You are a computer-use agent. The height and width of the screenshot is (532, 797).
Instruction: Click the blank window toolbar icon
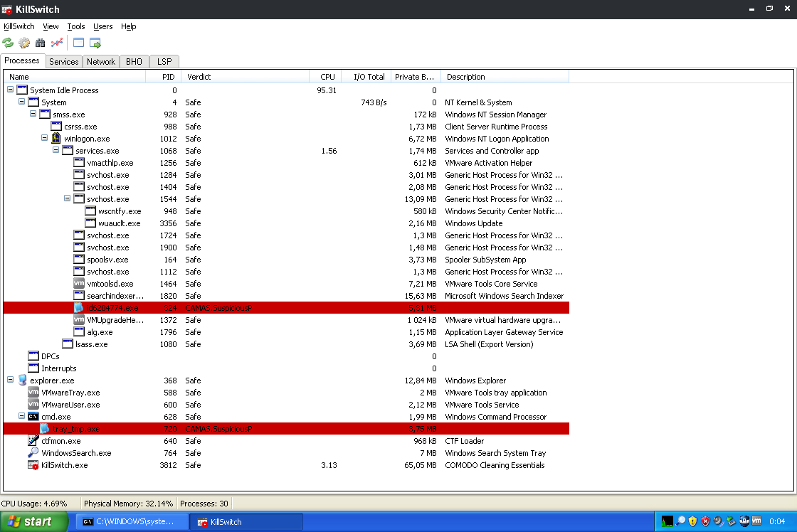pos(78,43)
